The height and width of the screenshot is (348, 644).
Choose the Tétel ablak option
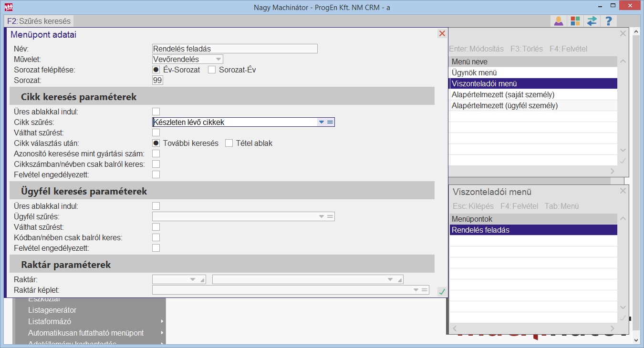229,143
